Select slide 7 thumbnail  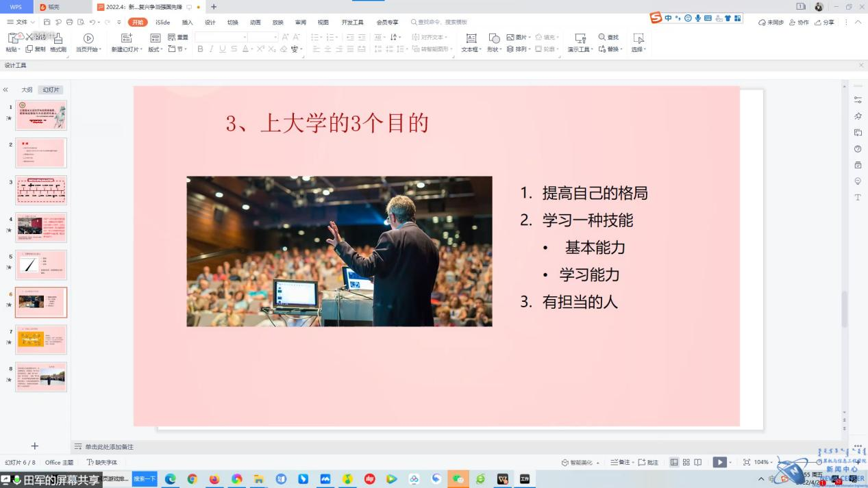click(41, 339)
